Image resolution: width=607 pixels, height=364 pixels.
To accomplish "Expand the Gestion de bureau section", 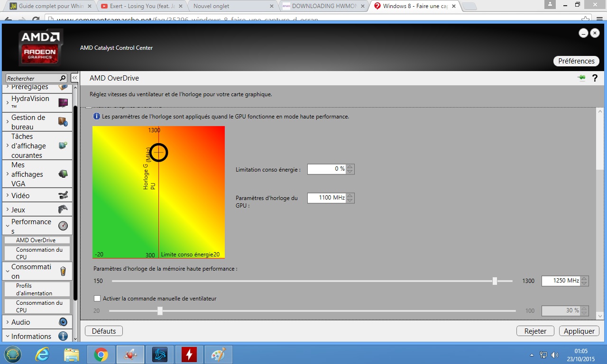I will pyautogui.click(x=8, y=122).
